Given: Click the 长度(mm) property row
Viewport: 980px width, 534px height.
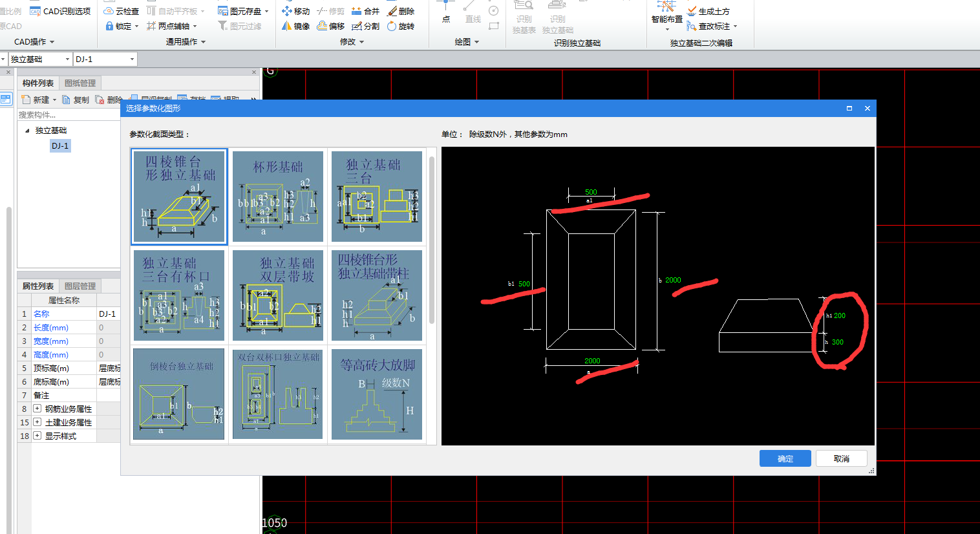Looking at the screenshot, I should (x=69, y=327).
